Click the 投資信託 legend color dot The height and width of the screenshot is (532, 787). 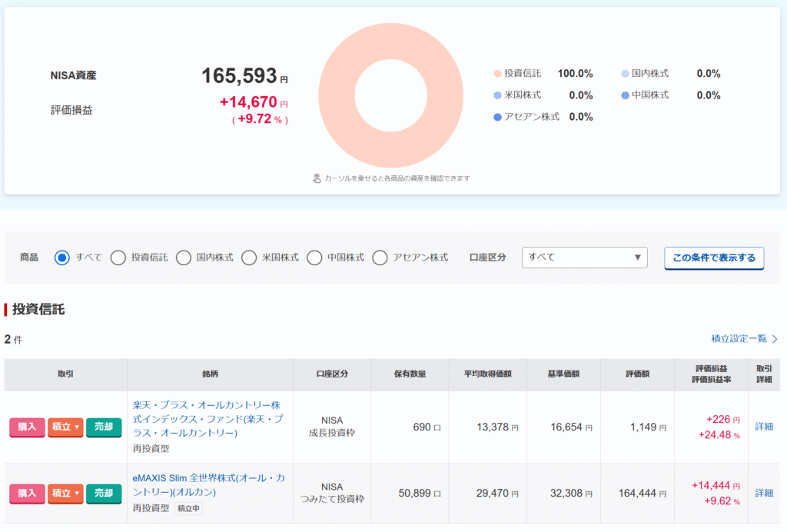[x=497, y=74]
